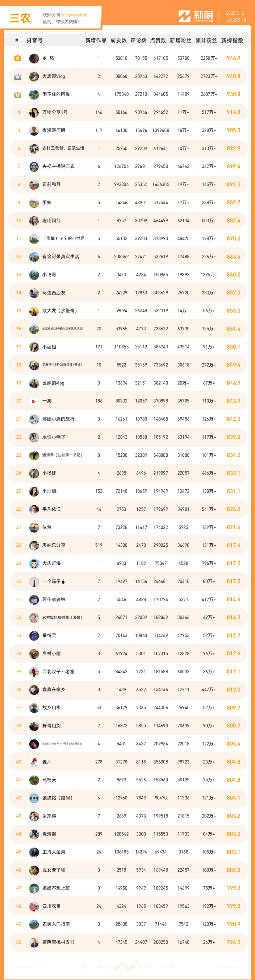Click the 大庆赶海 cartoon avatar
This screenshot has height=980, width=255.
click(x=34, y=563)
